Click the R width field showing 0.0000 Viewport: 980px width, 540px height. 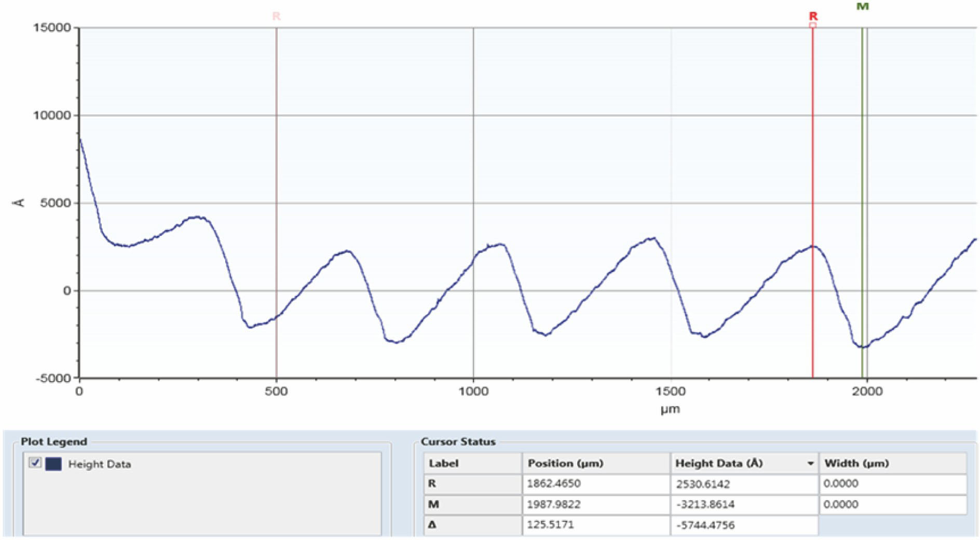pos(840,483)
